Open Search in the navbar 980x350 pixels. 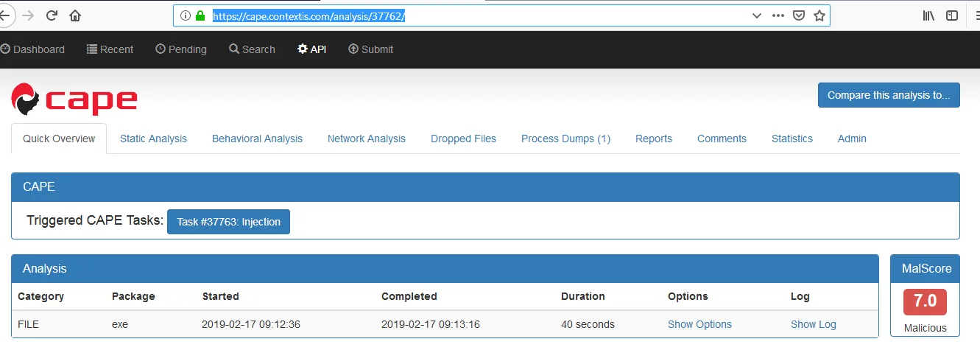[x=252, y=49]
